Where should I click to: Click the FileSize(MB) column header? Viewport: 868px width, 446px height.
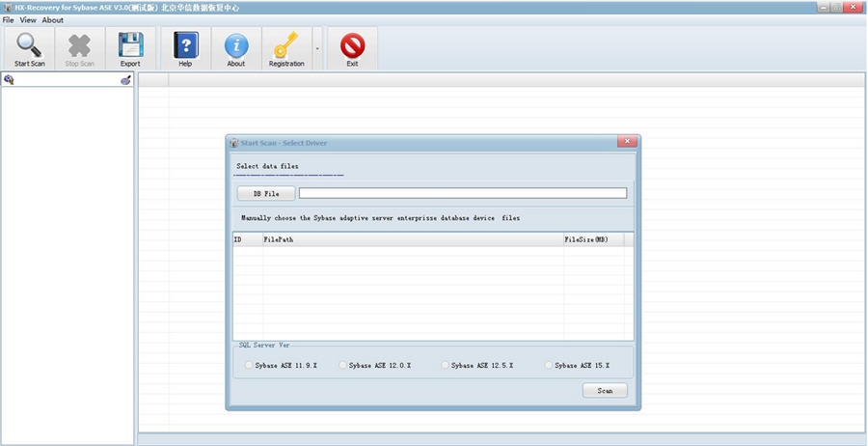593,239
